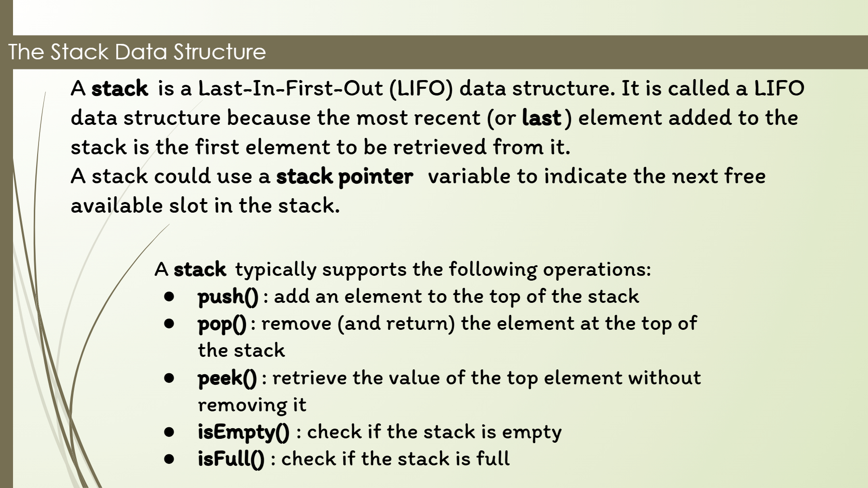
Task: Click 'check if the stack is full' description
Action: pyautogui.click(x=395, y=459)
